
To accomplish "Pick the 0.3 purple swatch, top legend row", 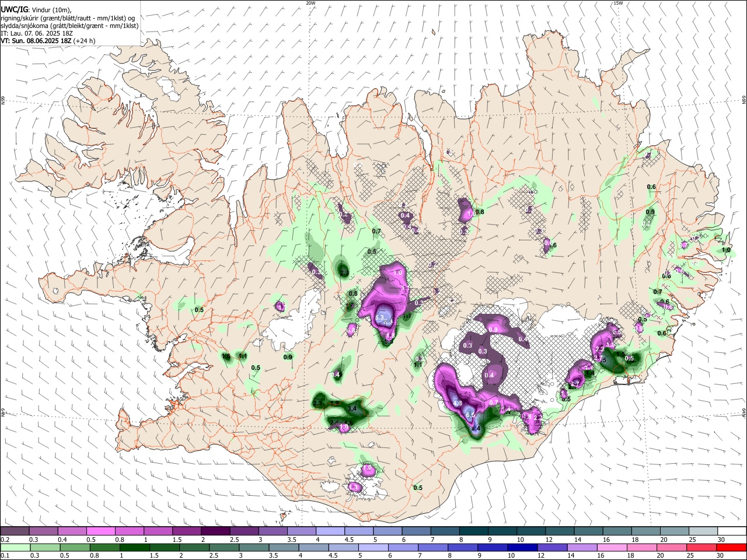I will (x=43, y=531).
